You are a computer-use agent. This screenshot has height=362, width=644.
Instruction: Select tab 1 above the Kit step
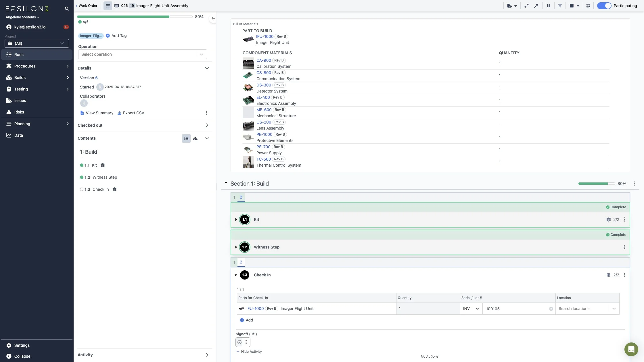tap(234, 197)
